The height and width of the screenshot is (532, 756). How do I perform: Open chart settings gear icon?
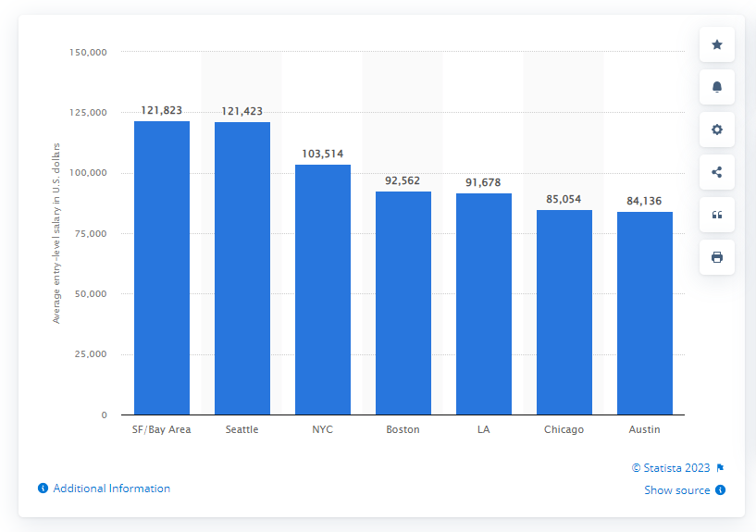[x=716, y=130]
